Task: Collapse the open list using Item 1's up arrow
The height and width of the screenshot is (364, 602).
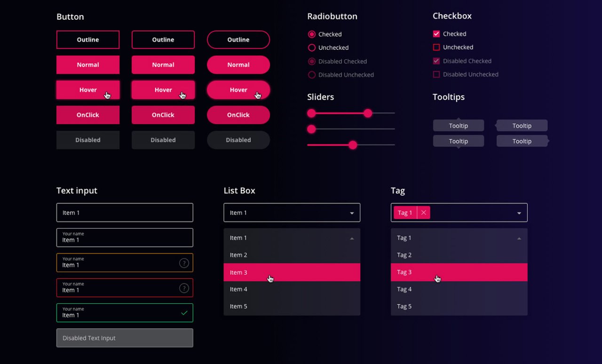Action: (x=352, y=238)
